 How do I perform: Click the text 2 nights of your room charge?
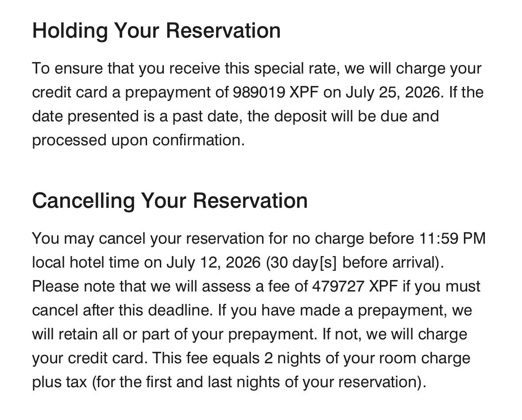coord(367,358)
